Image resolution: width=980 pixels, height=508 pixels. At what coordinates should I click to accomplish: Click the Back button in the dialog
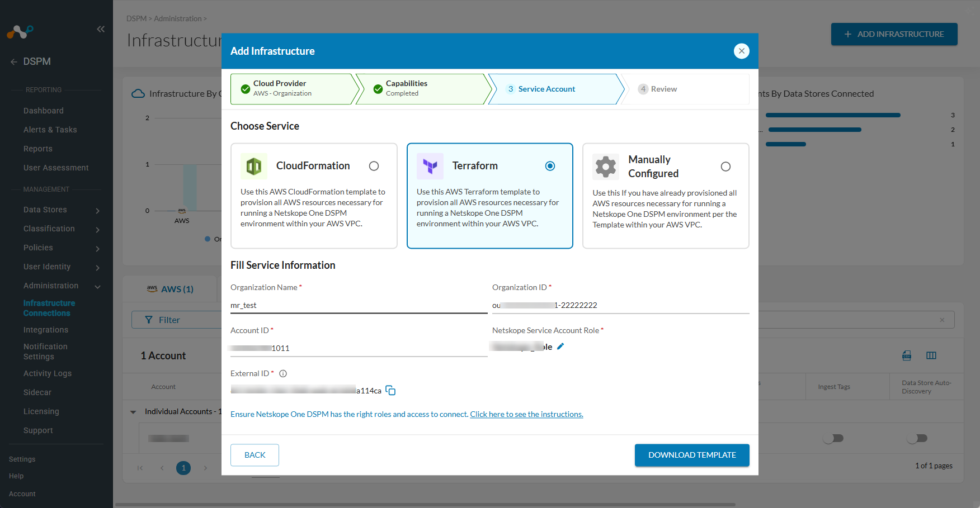[255, 455]
